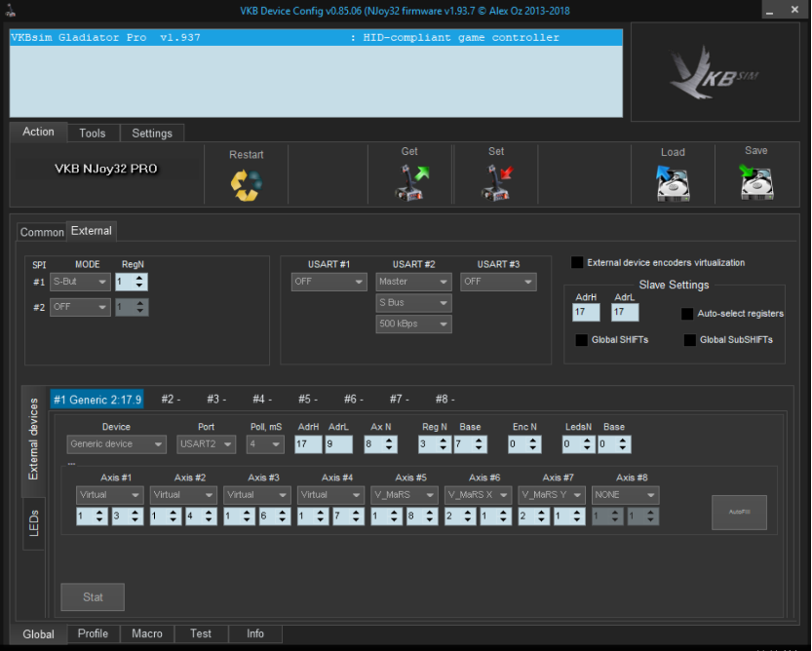This screenshot has width=812, height=651.
Task: Click the Save disk icon
Action: (756, 182)
